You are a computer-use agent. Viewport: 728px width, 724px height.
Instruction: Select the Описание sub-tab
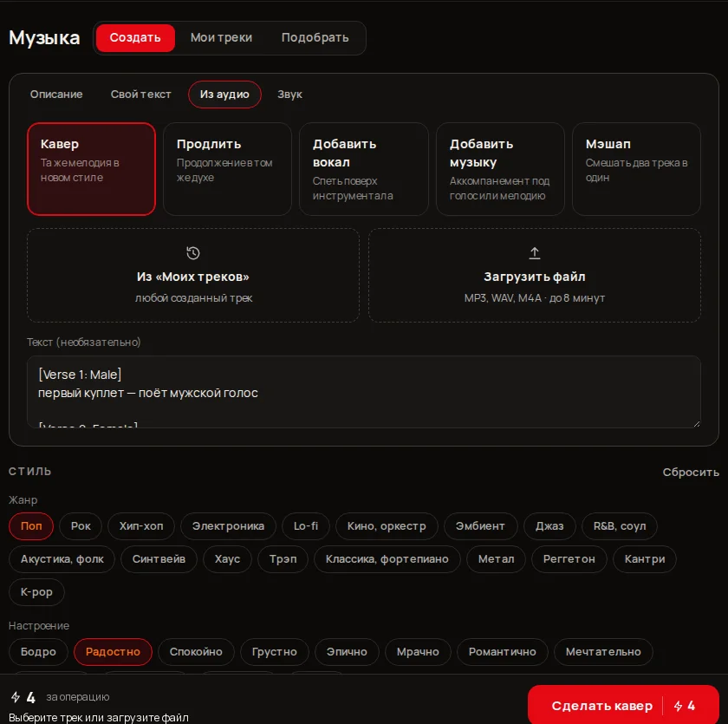coord(56,95)
